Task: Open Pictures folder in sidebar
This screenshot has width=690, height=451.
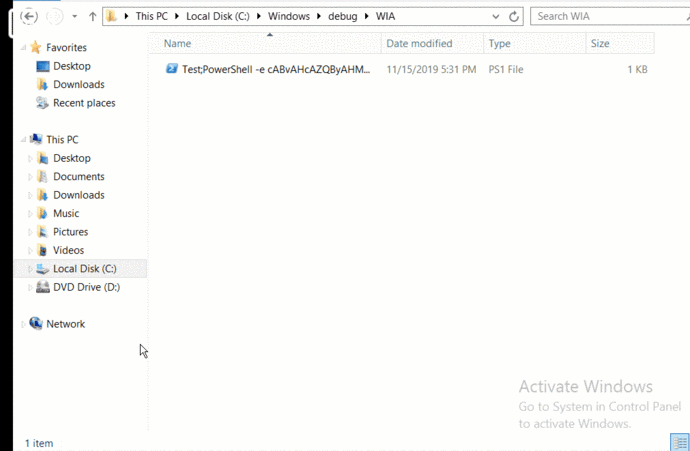Action: [70, 232]
